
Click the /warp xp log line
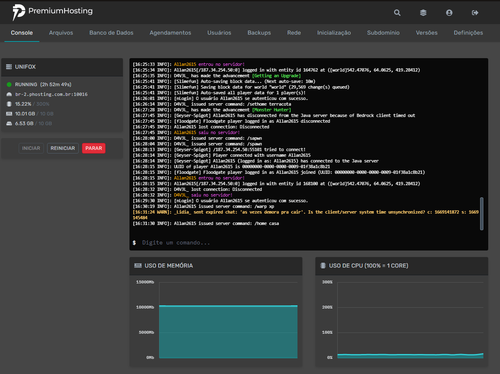203,206
